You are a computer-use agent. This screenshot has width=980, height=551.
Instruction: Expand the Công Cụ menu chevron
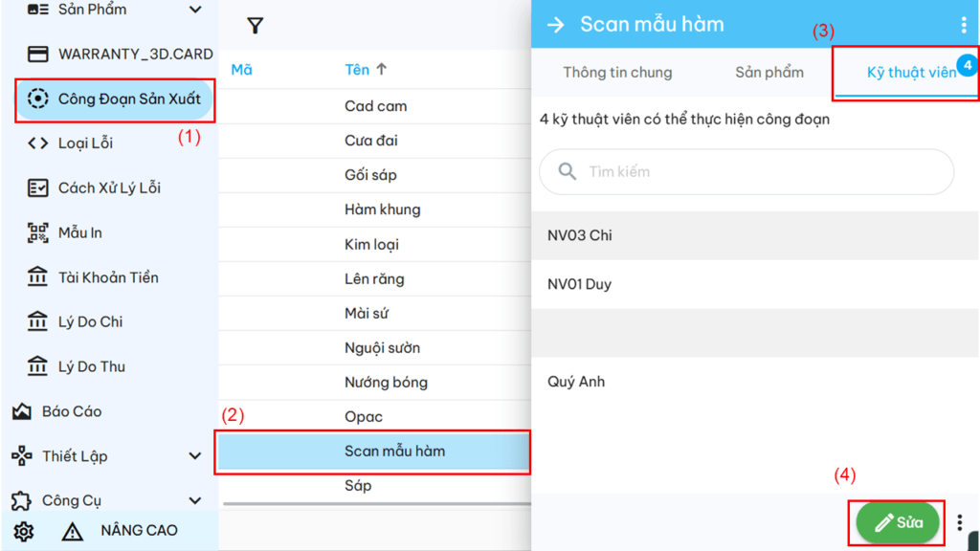[195, 500]
